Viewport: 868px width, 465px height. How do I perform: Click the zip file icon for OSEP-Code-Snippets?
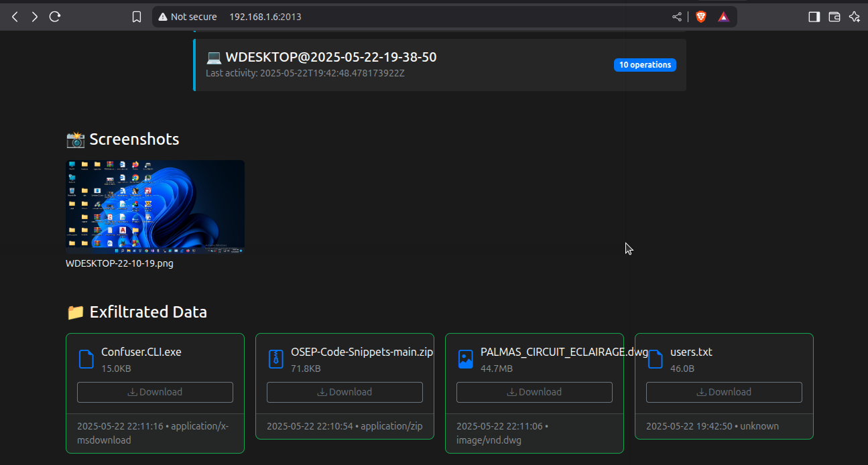tap(275, 358)
